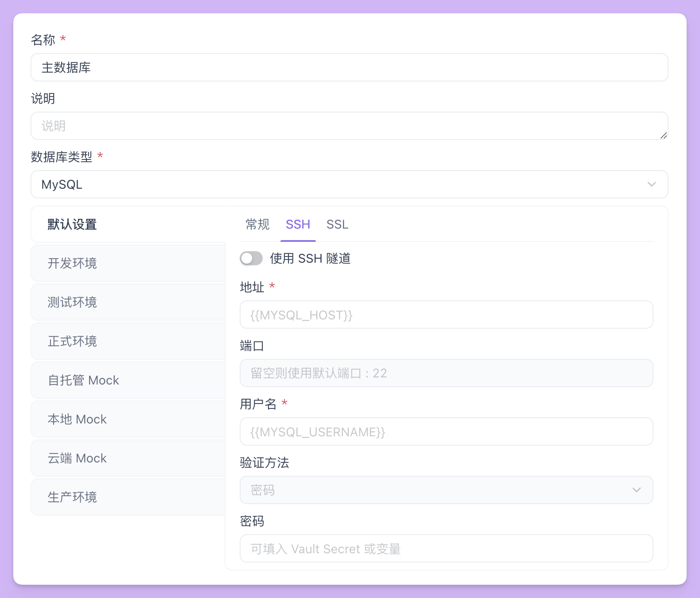The width and height of the screenshot is (700, 598).
Task: Click the 地址 label
Action: click(x=252, y=287)
